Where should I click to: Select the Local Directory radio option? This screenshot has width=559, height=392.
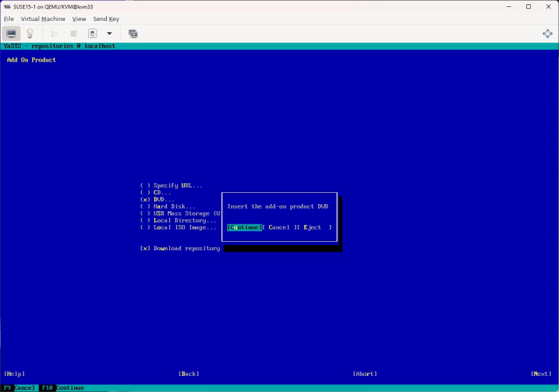click(178, 220)
